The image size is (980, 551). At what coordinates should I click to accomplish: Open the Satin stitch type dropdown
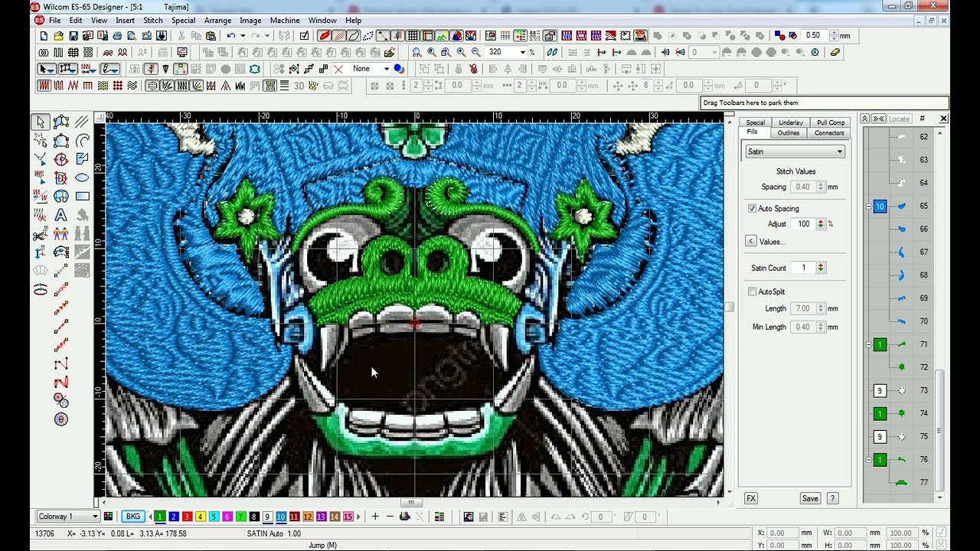[795, 152]
